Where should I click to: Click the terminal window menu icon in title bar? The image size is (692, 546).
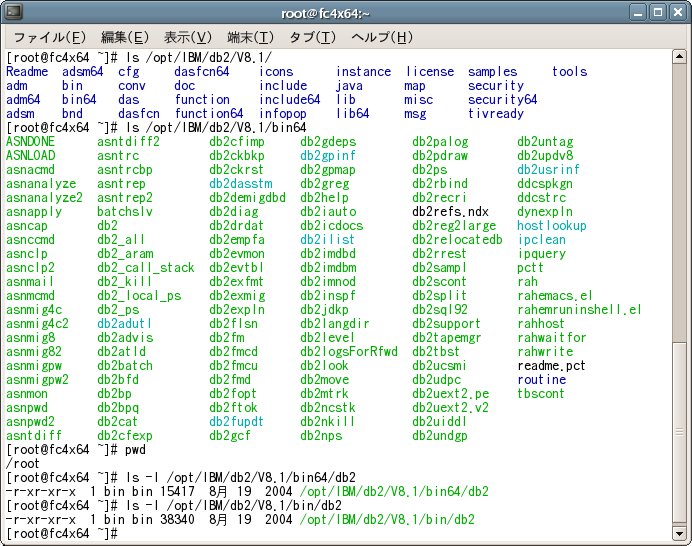coord(14,12)
